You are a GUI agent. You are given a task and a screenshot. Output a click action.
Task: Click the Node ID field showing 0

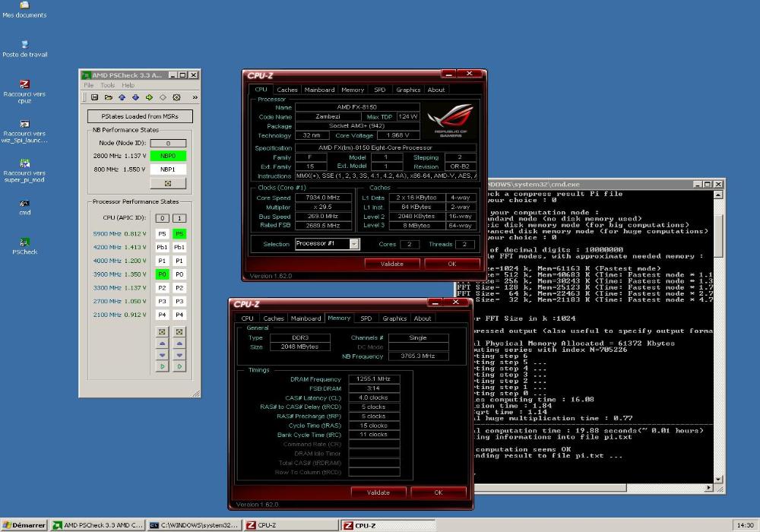pyautogui.click(x=168, y=144)
